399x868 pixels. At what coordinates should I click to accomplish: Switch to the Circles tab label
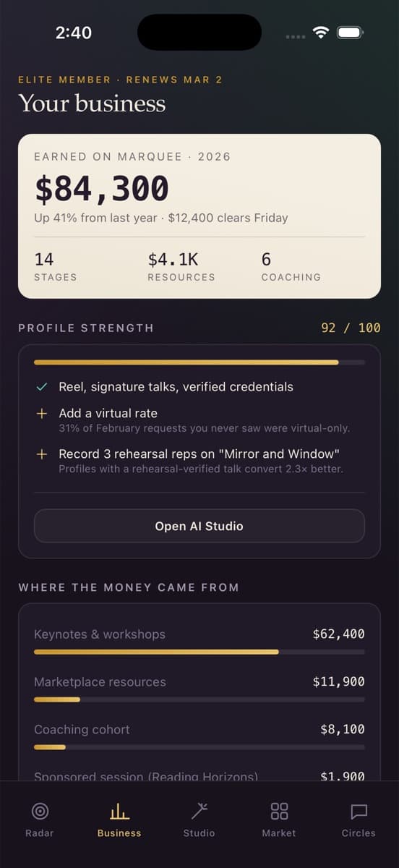click(359, 833)
